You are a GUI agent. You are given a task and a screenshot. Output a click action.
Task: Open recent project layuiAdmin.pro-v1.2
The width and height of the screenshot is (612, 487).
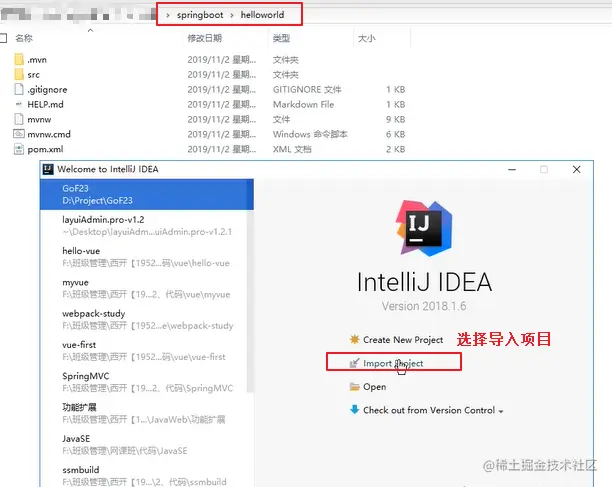144,226
